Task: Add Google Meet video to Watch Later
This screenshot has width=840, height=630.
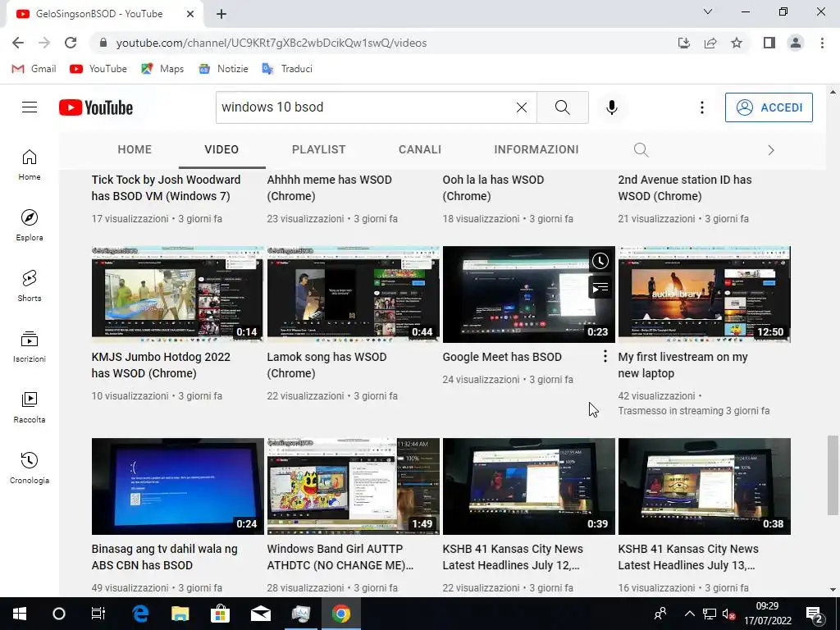Action: 600,261
